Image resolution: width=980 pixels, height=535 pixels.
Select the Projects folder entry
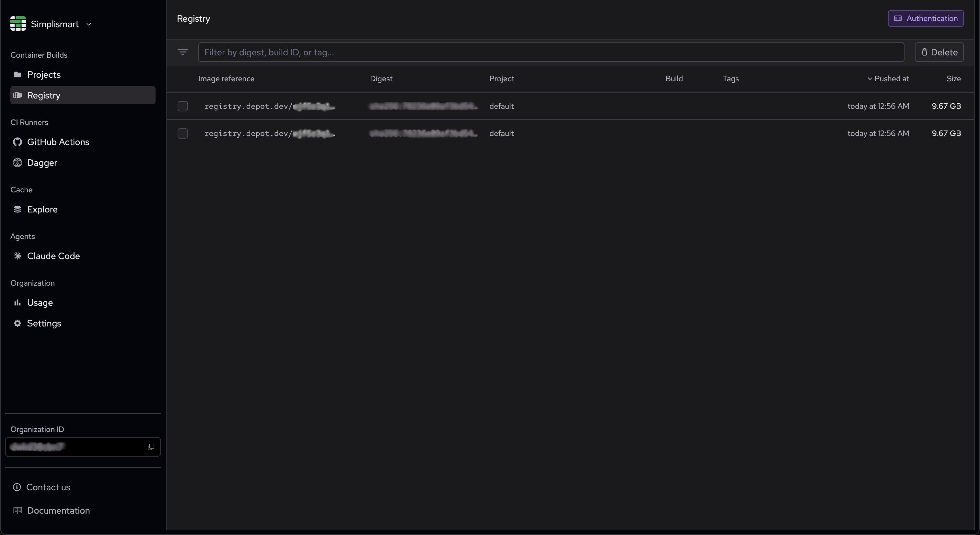(44, 74)
